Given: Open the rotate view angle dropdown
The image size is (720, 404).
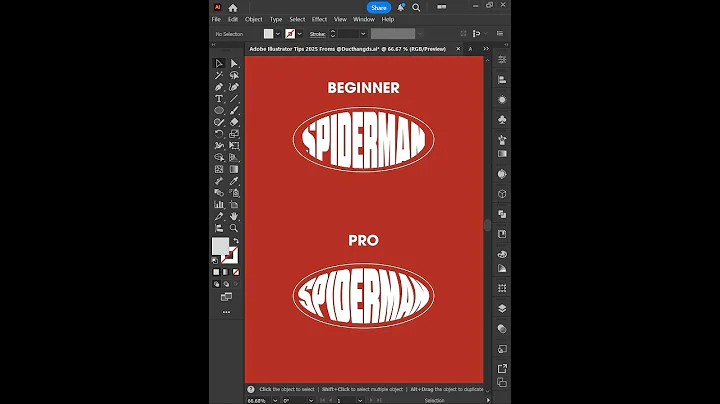Looking at the screenshot, I should pos(311,401).
